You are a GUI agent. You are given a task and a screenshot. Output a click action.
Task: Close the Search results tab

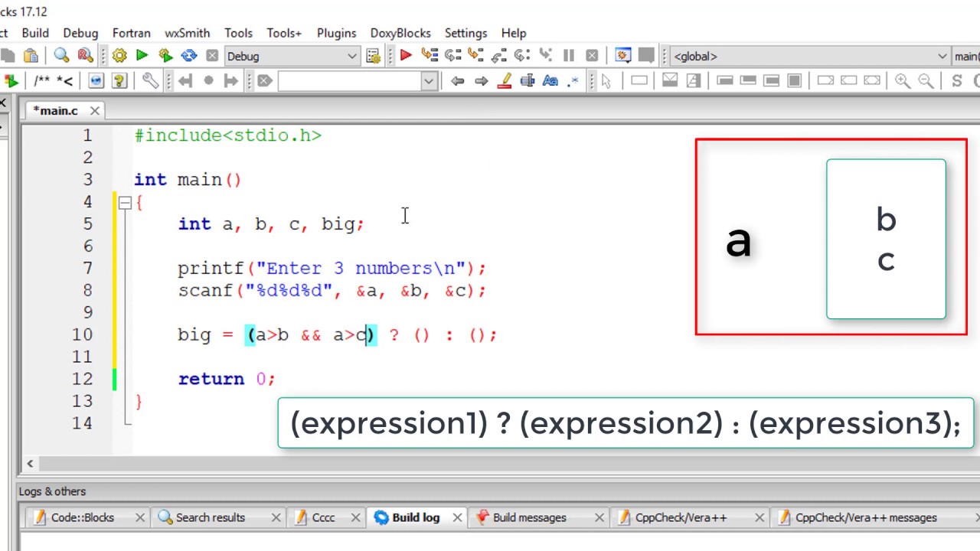pos(276,518)
